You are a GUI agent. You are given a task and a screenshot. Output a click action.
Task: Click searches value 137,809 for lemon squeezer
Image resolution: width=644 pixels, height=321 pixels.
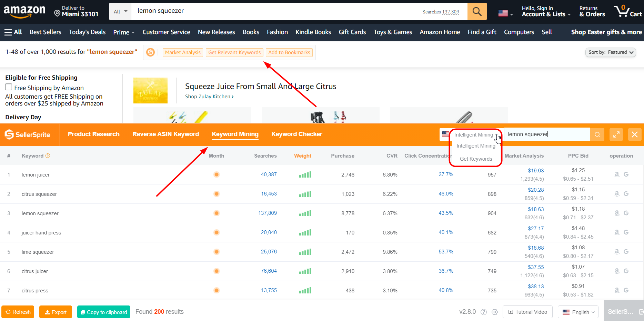(268, 213)
